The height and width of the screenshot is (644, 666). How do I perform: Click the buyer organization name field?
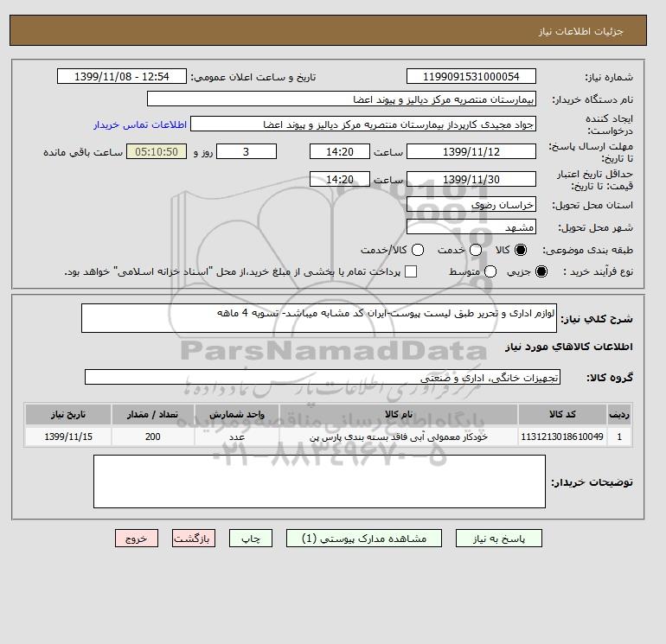[x=342, y=99]
